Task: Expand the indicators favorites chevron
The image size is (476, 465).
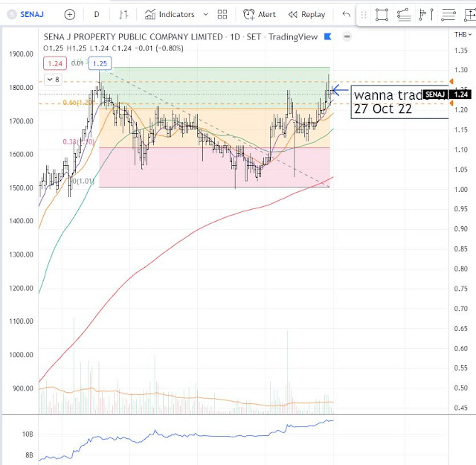Action: click(205, 14)
